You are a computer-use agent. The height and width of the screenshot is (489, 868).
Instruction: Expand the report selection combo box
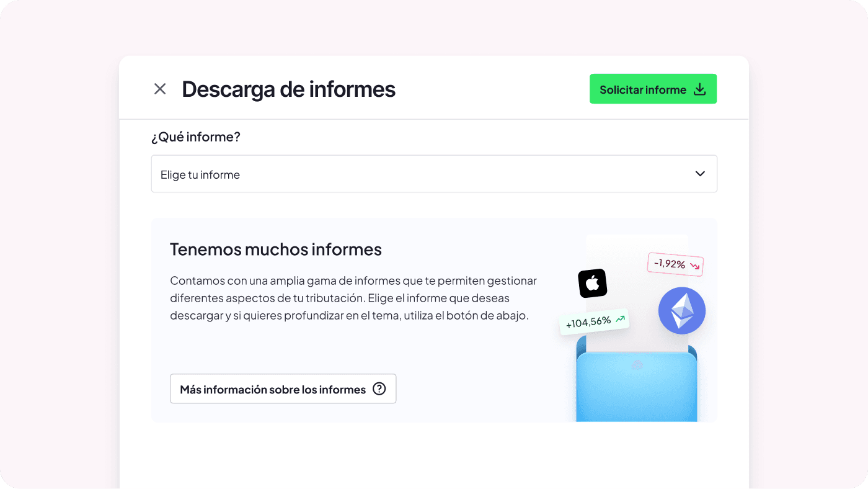[x=434, y=174]
